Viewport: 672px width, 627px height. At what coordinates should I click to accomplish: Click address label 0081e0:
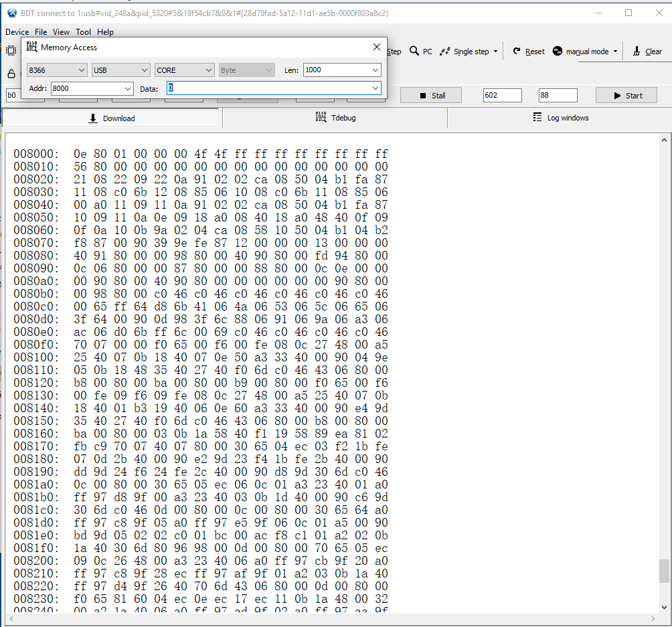pos(36,535)
